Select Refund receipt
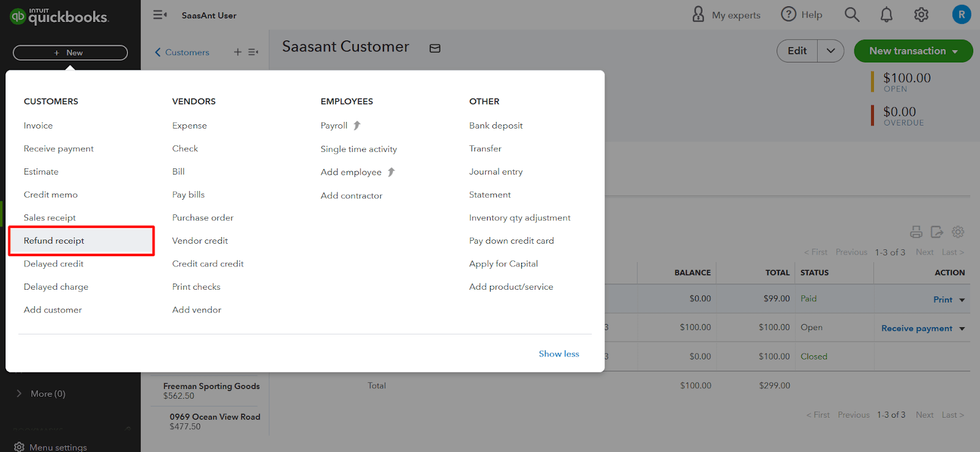This screenshot has width=980, height=452. [x=54, y=241]
